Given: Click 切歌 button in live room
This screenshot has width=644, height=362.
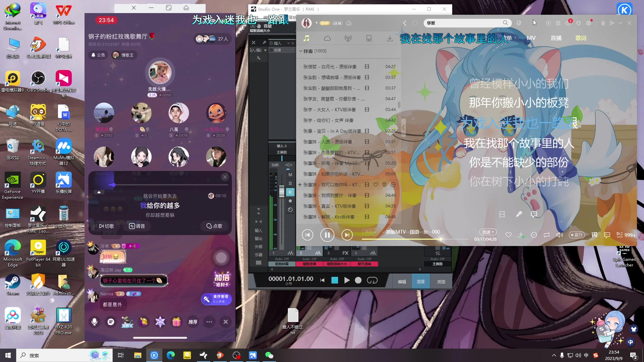Looking at the screenshot, I should pos(106,226).
